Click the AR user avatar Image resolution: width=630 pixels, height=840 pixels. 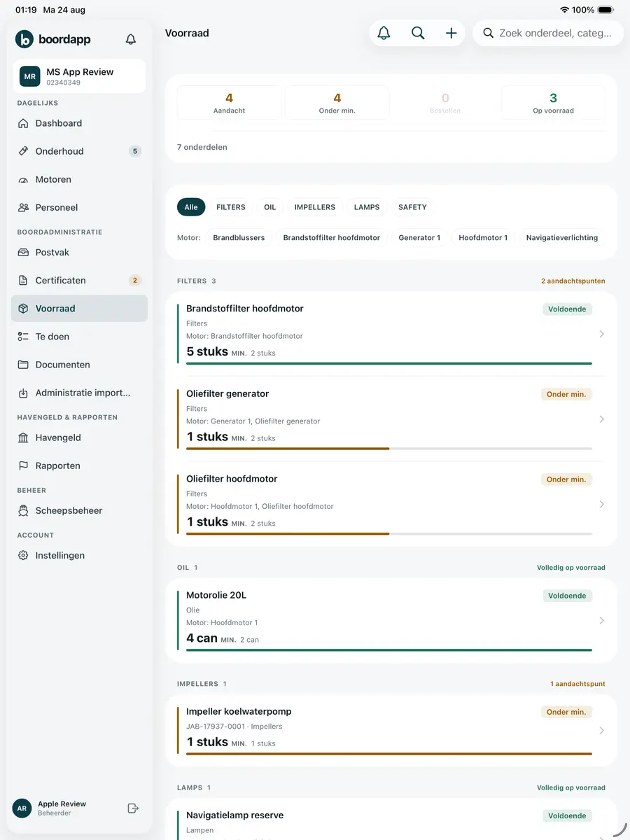click(x=22, y=808)
